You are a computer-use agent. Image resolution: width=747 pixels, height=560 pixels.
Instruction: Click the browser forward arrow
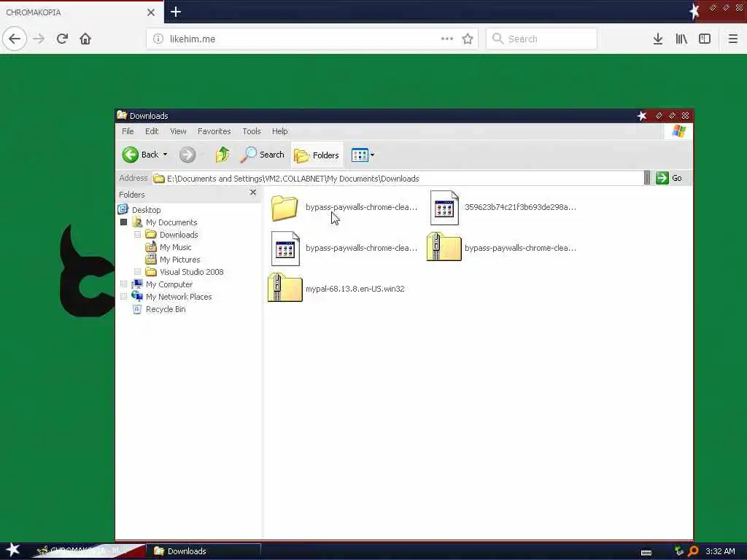click(x=39, y=39)
